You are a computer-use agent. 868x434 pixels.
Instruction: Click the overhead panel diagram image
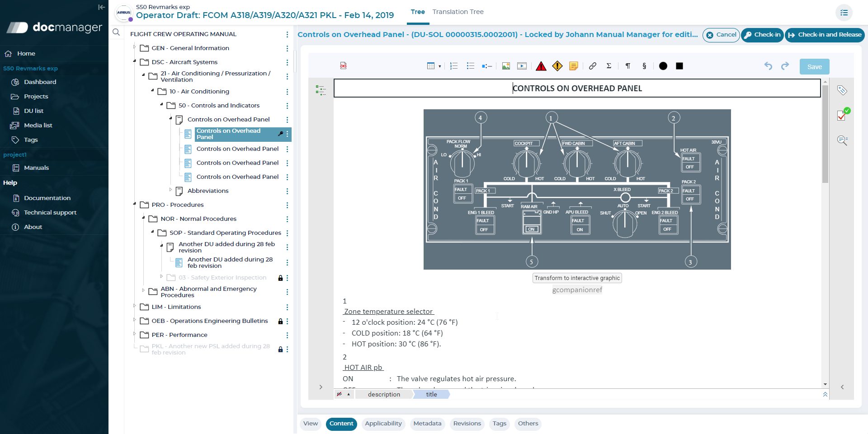577,190
